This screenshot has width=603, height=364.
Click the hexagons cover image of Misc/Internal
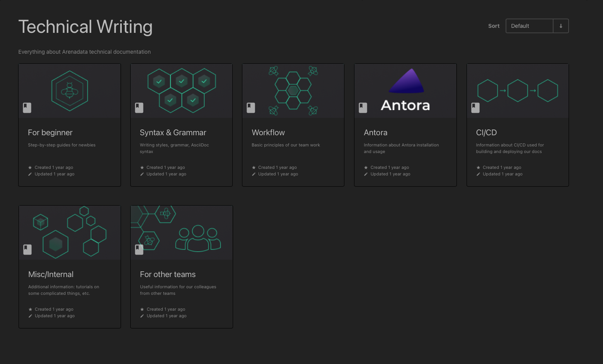pyautogui.click(x=70, y=233)
